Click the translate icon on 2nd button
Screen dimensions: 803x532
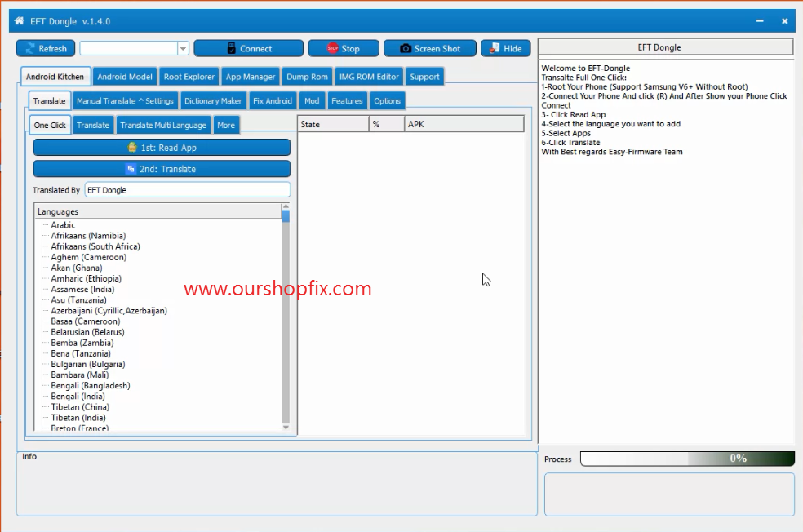pyautogui.click(x=131, y=168)
